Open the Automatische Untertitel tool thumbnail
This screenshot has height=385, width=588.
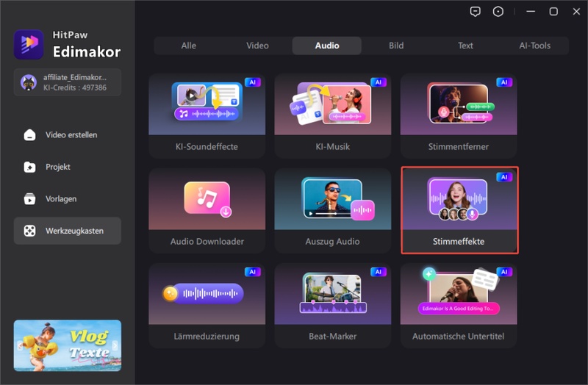pos(459,294)
